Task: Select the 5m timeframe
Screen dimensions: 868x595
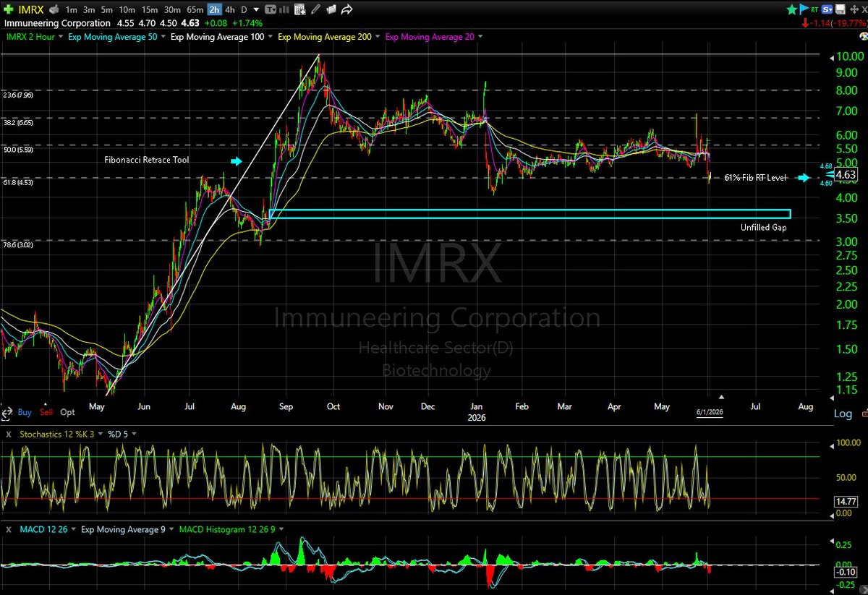Action: pos(106,10)
